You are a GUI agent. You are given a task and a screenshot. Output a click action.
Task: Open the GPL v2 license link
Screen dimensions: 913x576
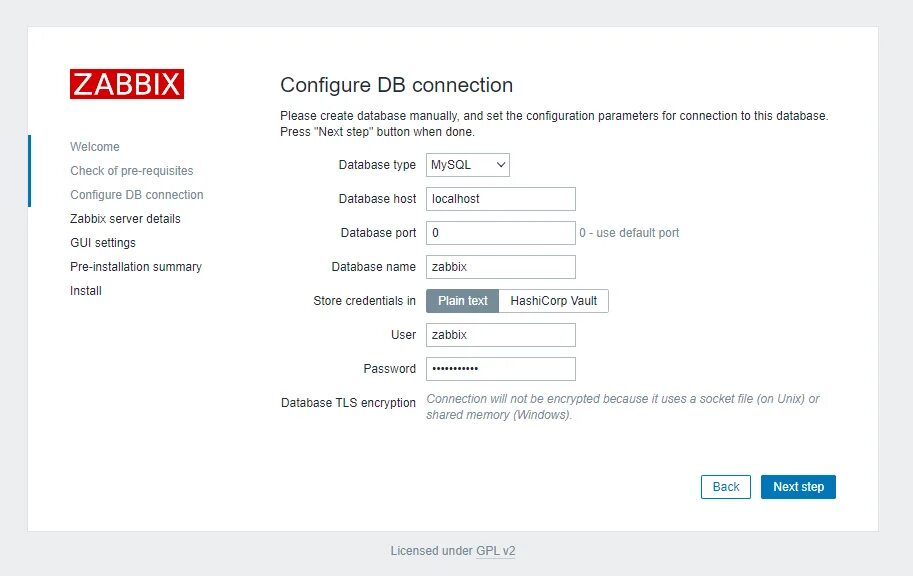point(496,550)
